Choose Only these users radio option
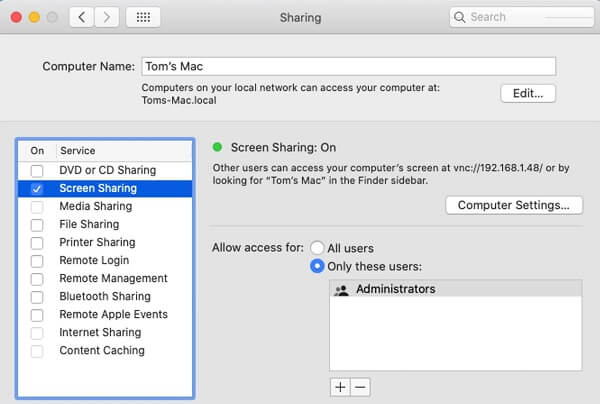 tap(317, 266)
